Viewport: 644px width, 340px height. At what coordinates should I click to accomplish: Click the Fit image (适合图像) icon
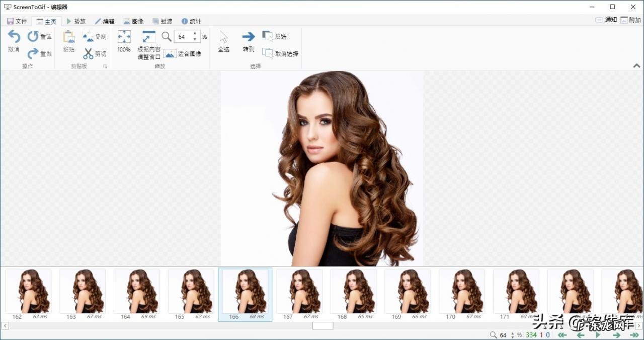(170, 53)
